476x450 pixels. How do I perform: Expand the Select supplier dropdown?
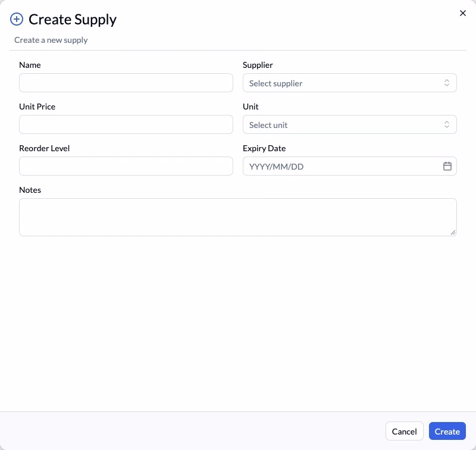350,83
